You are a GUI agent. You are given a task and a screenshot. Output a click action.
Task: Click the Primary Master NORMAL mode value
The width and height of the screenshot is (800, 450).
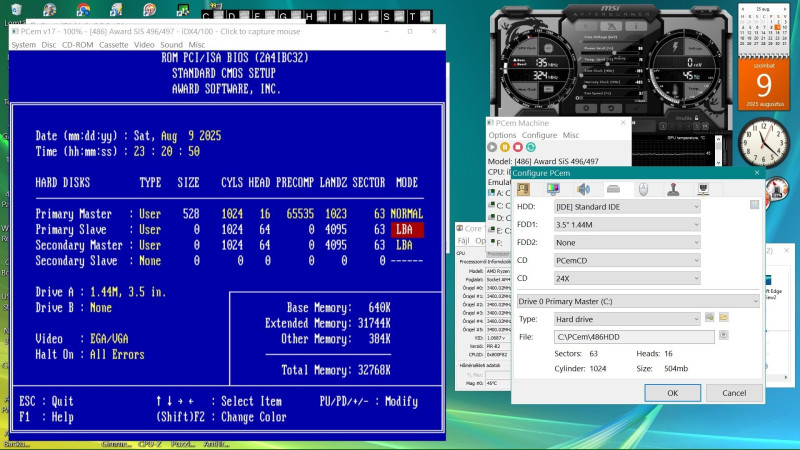[407, 214]
